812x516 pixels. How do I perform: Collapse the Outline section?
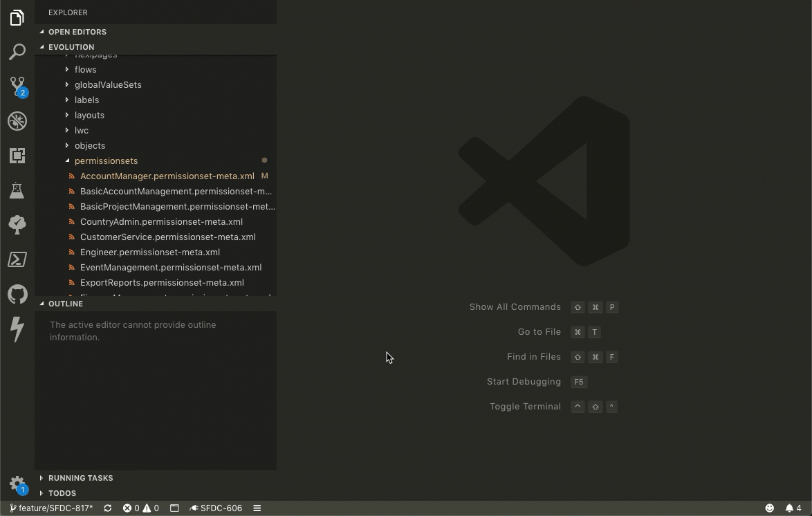pos(156,304)
